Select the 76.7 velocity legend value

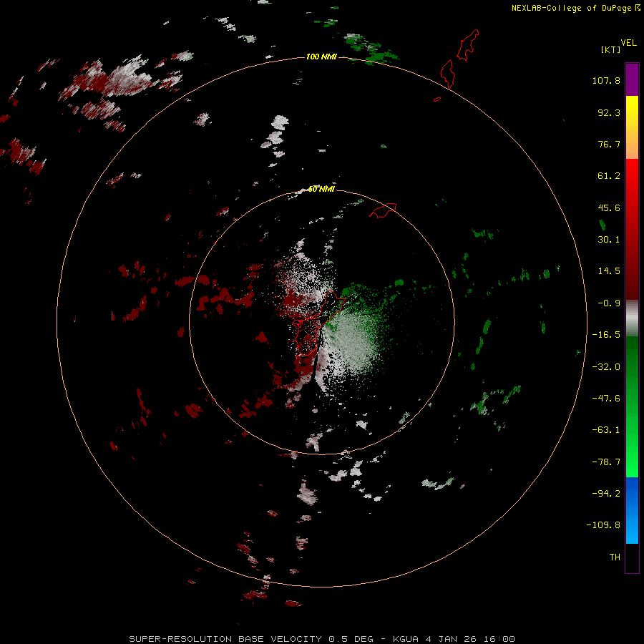(x=609, y=144)
